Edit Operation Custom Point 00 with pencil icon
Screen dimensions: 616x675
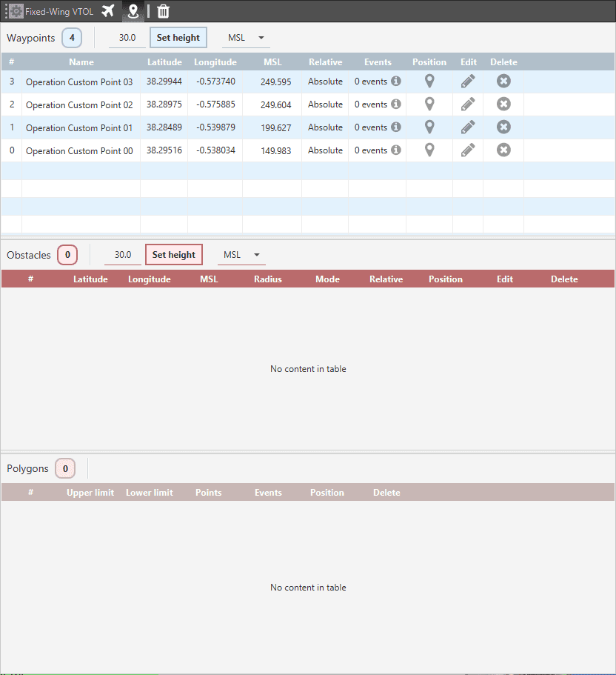468,150
